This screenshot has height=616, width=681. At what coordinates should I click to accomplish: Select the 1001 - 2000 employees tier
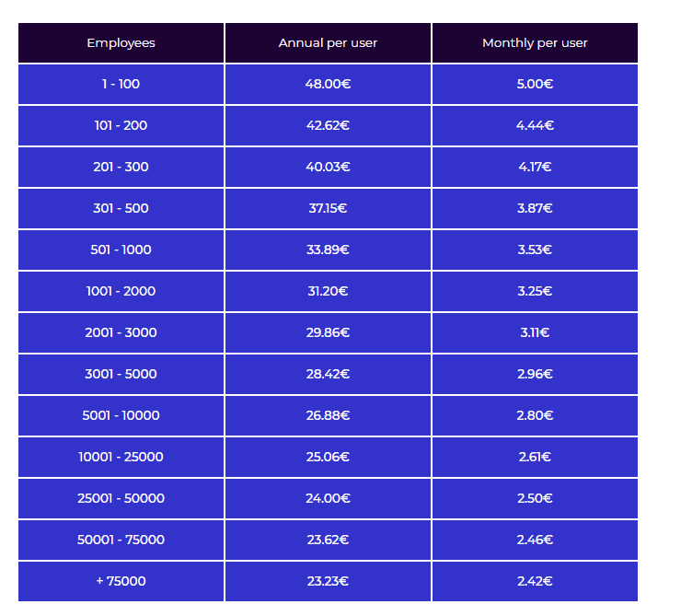click(x=121, y=291)
